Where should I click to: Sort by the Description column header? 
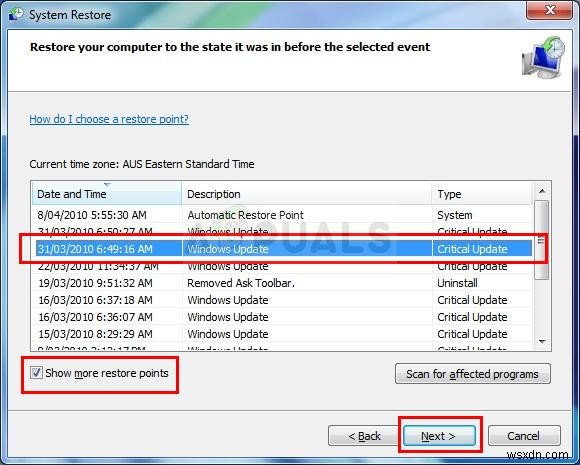[307, 194]
